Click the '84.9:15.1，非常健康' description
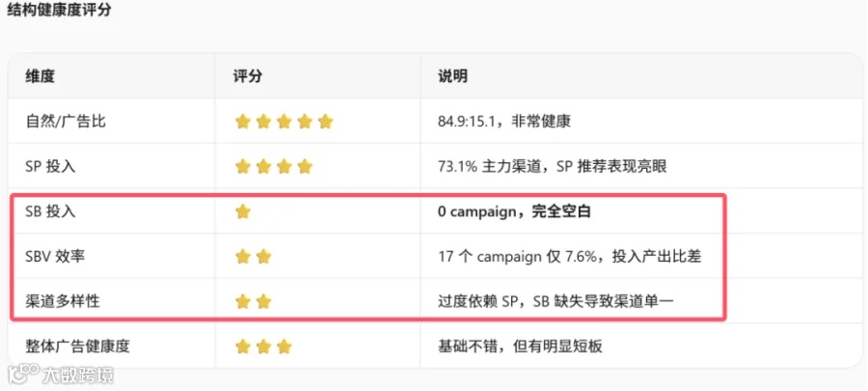This screenshot has width=868, height=391. coord(503,122)
